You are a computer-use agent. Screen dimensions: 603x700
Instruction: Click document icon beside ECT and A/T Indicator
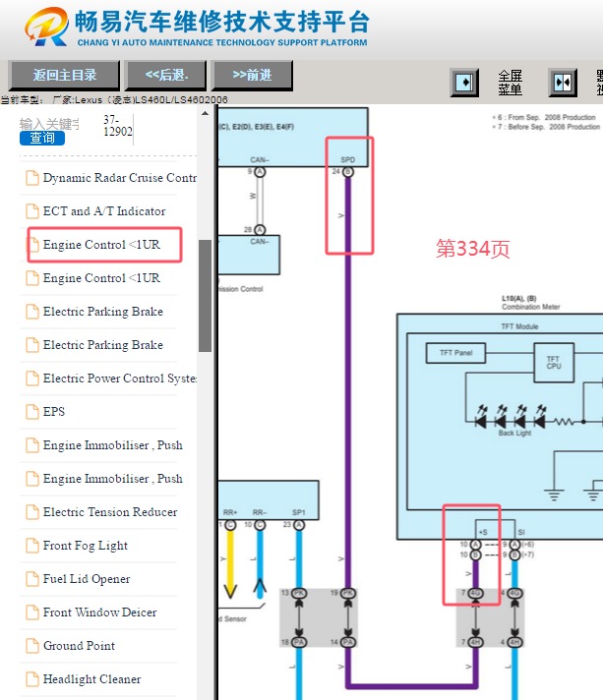click(x=32, y=211)
